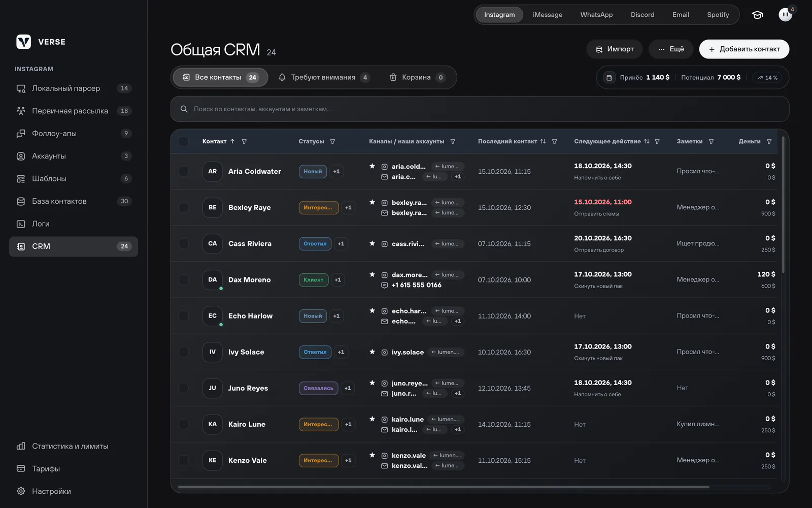Click the magnifier icon in search bar
Image resolution: width=812 pixels, height=508 pixels.
coord(184,109)
